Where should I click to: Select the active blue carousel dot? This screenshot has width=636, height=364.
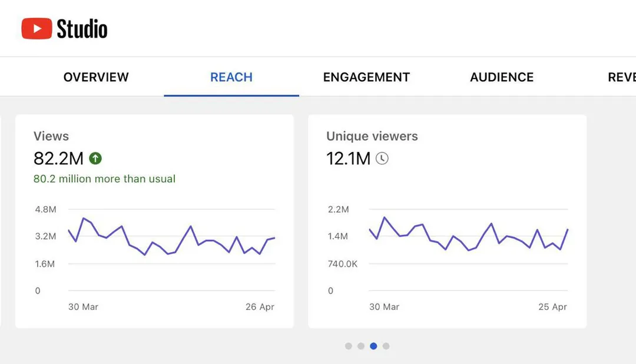373,346
